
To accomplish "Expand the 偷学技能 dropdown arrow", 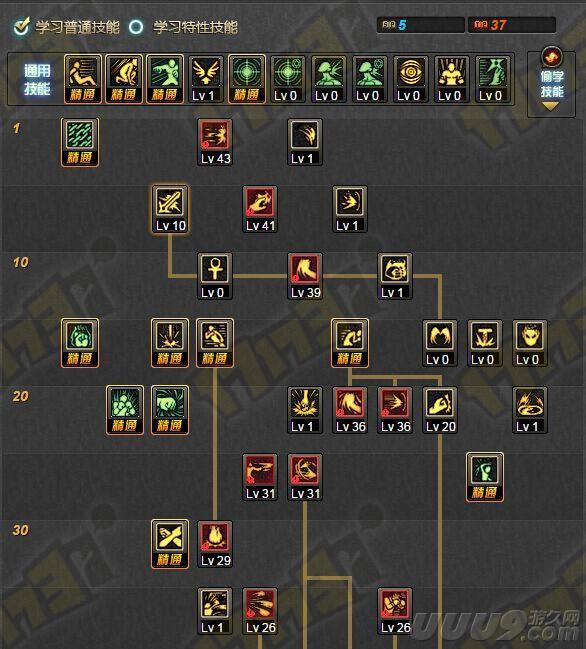I will pos(550,106).
